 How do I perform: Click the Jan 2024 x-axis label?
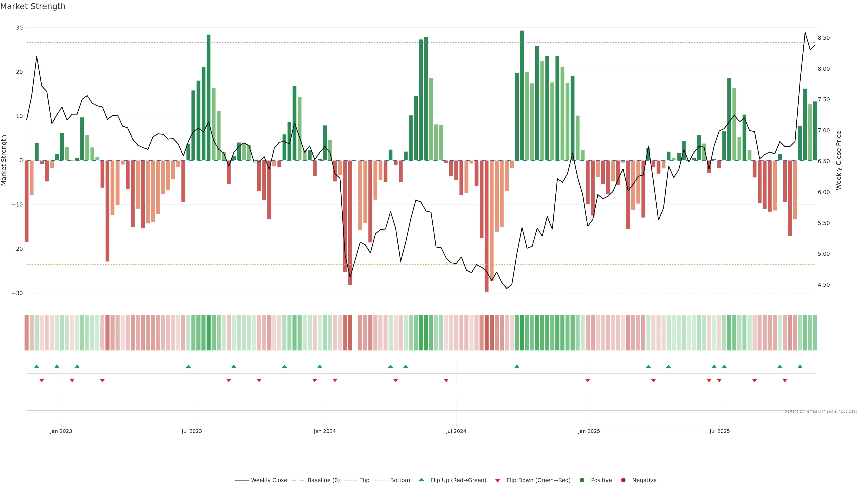click(x=325, y=431)
